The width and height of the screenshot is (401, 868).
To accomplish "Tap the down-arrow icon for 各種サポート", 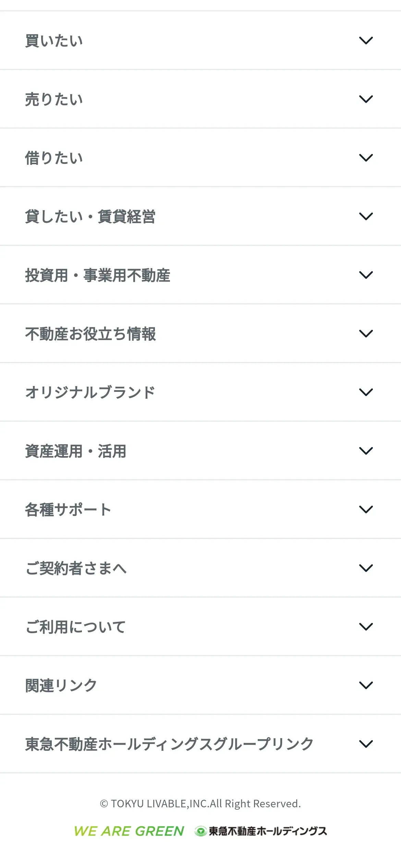I will tap(366, 509).
